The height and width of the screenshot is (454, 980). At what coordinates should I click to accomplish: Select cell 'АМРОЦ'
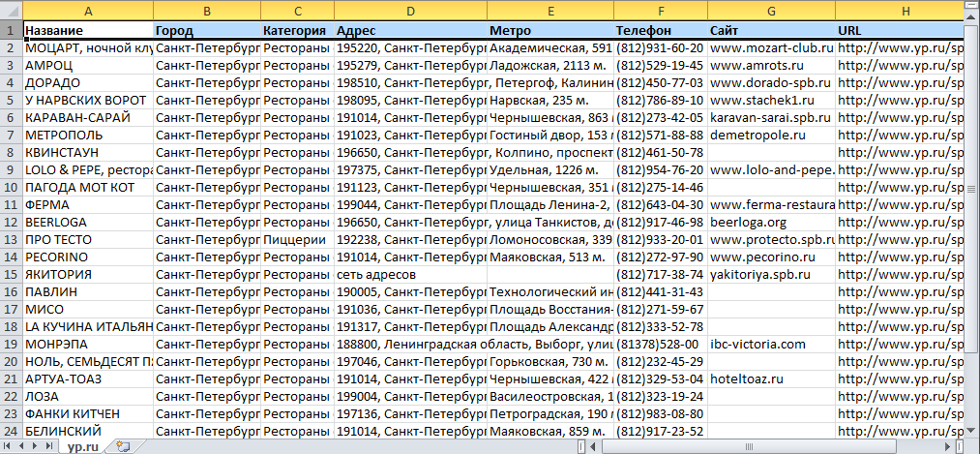[x=88, y=65]
